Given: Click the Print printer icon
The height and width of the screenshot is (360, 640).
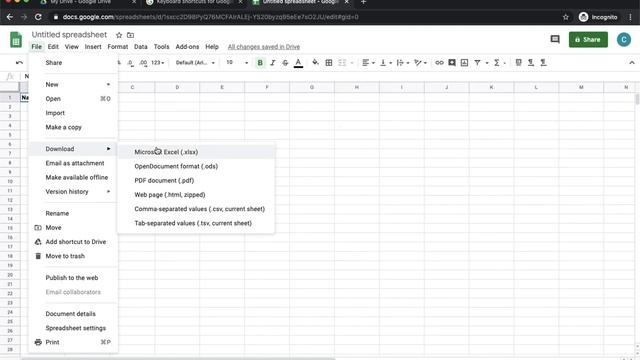Looking at the screenshot, I should [38, 342].
